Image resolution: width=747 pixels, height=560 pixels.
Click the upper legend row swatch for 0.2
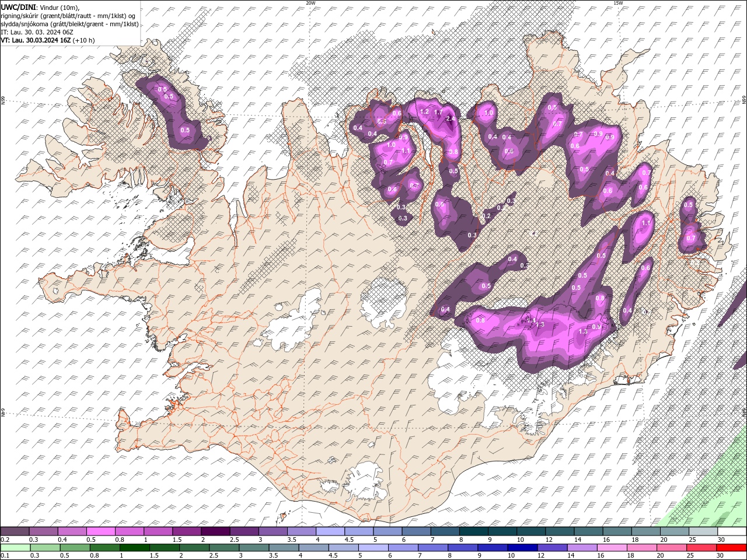point(15,531)
